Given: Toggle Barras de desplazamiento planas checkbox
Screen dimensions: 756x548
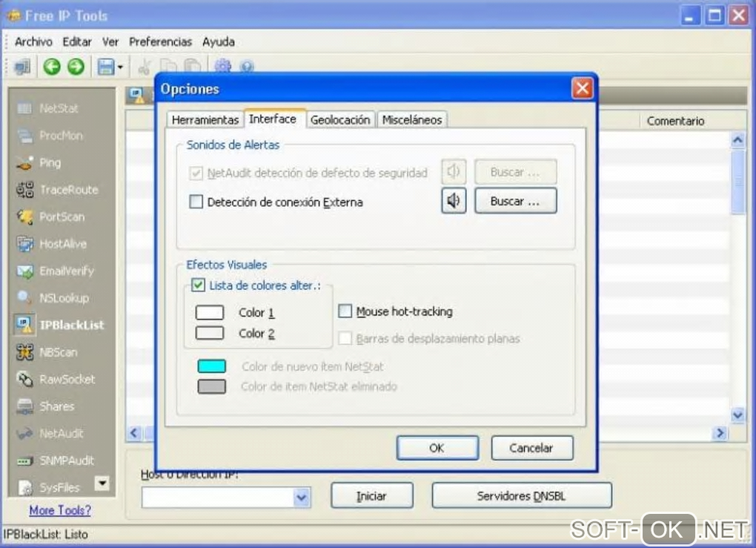Looking at the screenshot, I should click(345, 337).
